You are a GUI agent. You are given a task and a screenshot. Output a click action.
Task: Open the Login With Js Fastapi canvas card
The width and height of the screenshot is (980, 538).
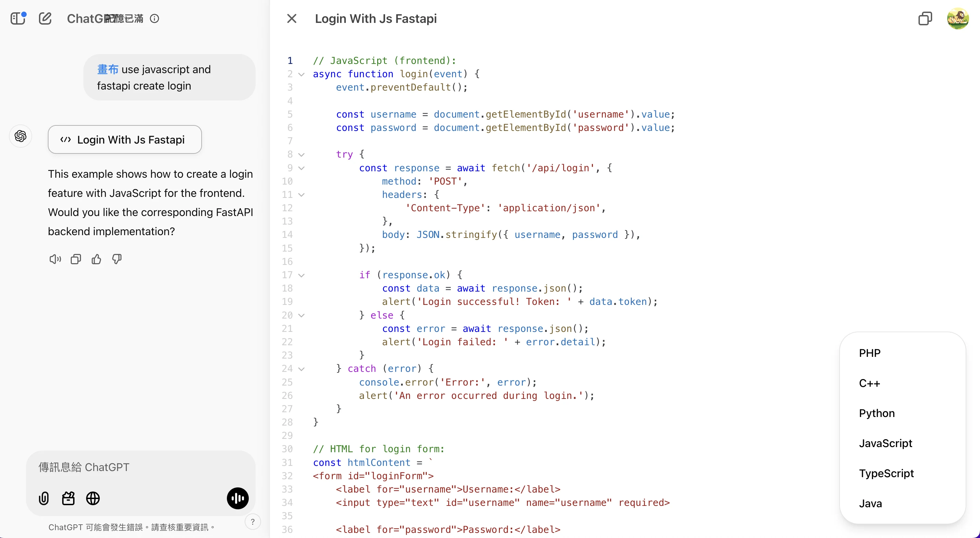pyautogui.click(x=125, y=140)
